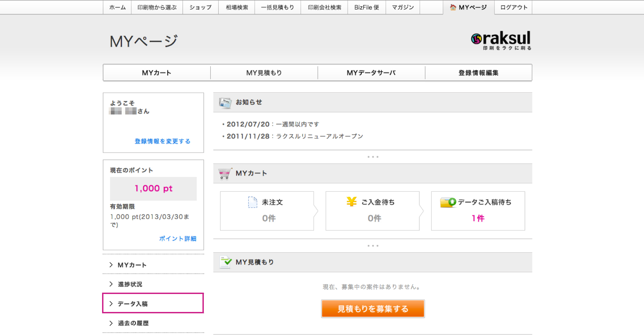
Task: Click the raksul logo icon
Action: (x=476, y=39)
